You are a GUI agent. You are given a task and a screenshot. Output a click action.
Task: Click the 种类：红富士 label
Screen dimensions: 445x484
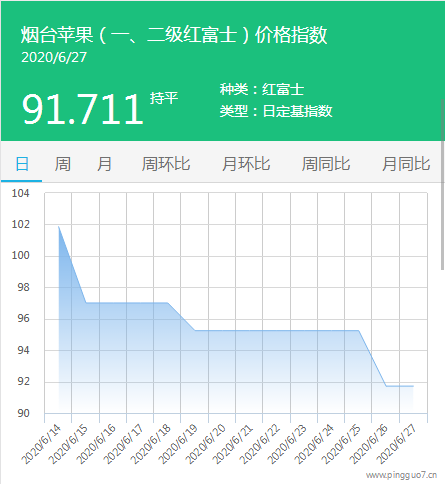[x=262, y=89]
